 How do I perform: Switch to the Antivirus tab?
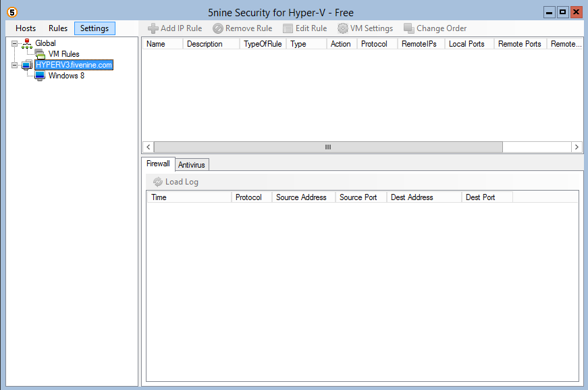[191, 164]
